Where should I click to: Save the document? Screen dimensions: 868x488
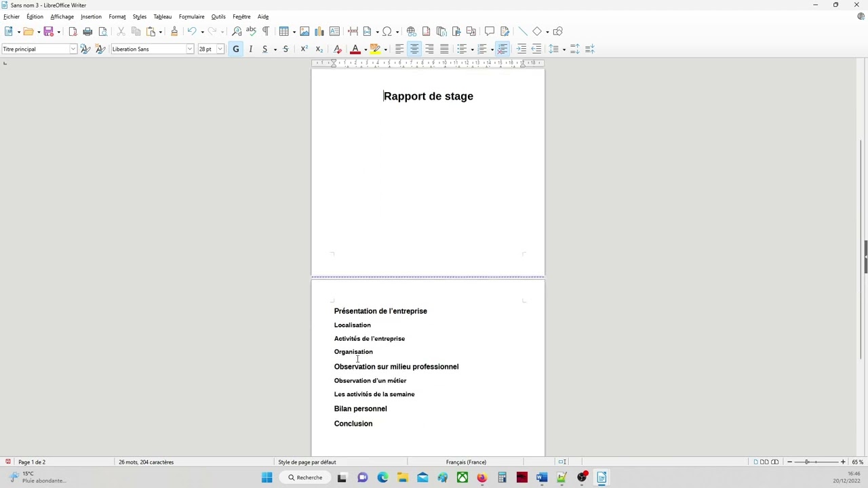pos(48,31)
